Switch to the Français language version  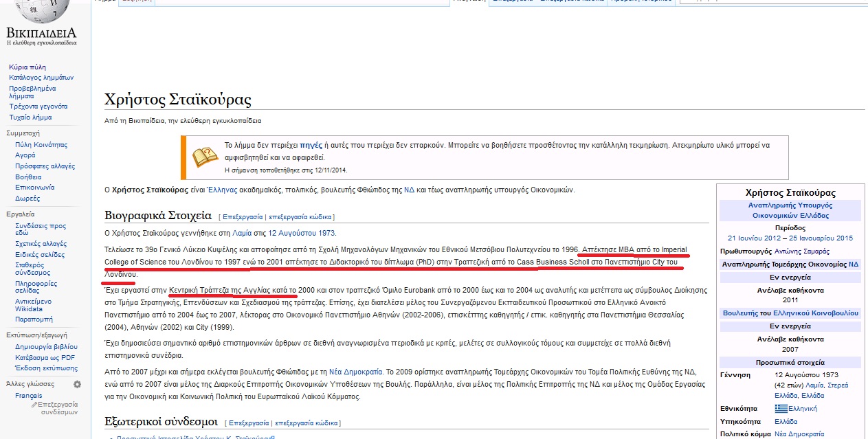tap(29, 396)
